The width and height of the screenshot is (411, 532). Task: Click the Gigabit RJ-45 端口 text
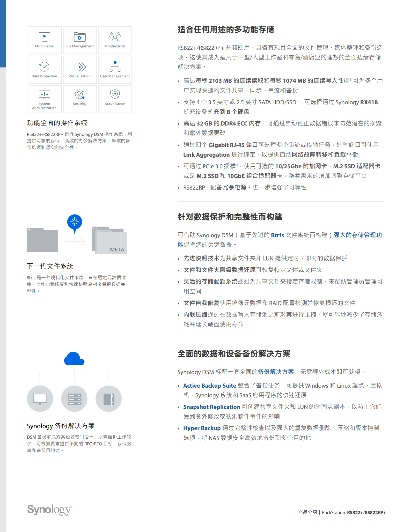pos(233,145)
